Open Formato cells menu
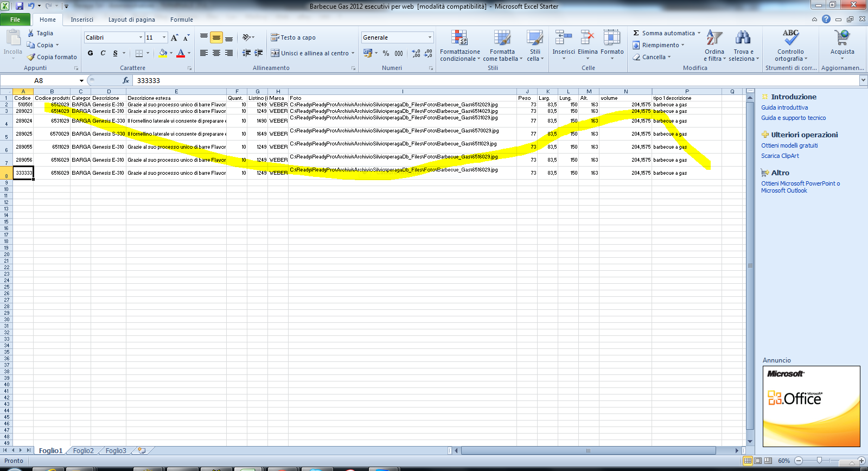The height and width of the screenshot is (471, 868). [612, 44]
